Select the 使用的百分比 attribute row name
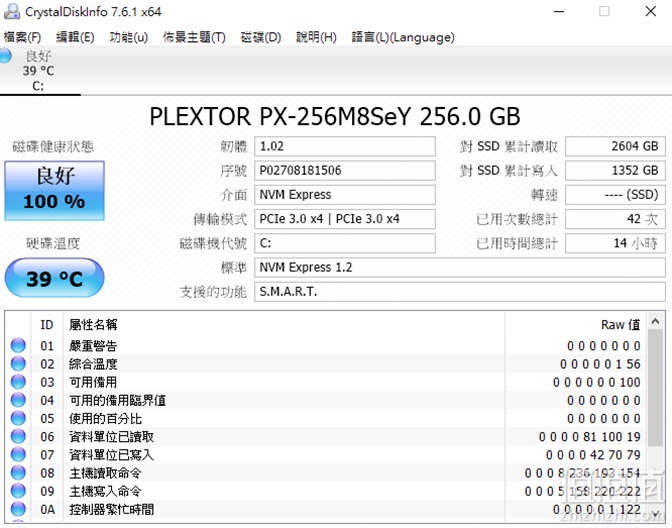Screen dimensions: 672x528 coord(105,419)
